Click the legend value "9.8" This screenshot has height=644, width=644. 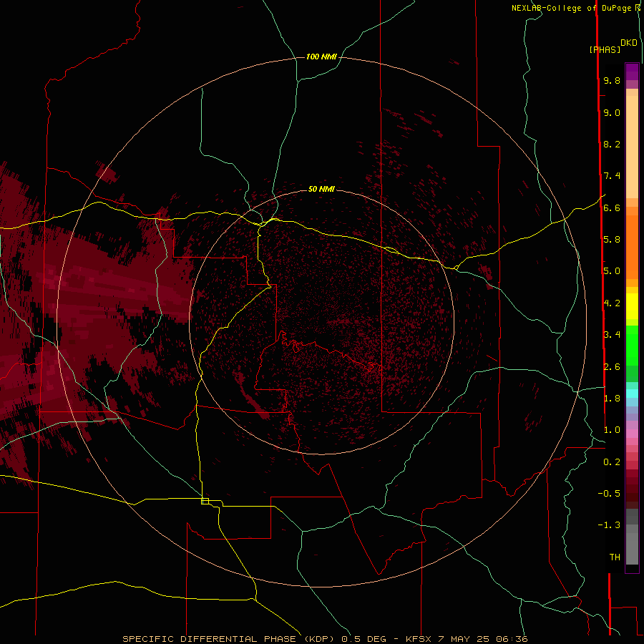pos(612,80)
